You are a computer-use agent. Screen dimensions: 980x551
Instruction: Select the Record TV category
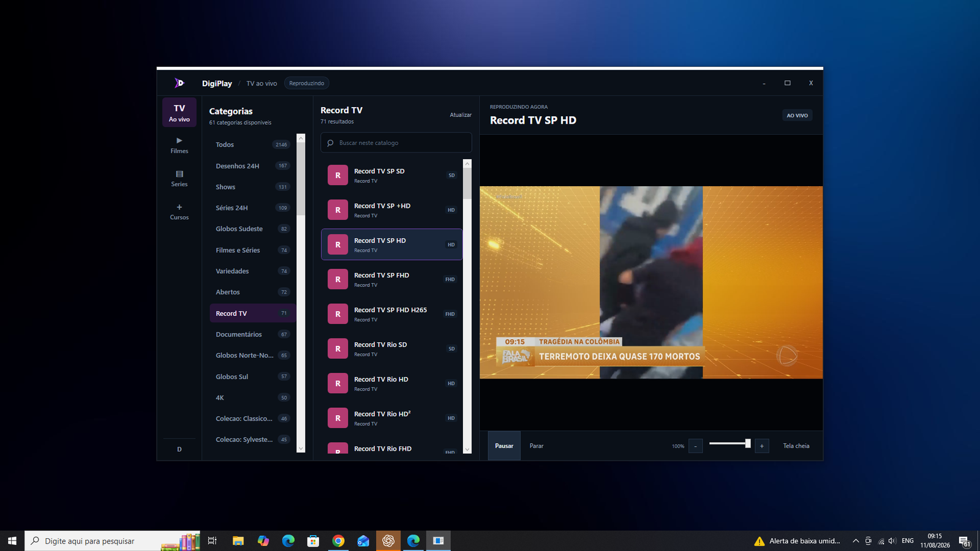tap(252, 313)
